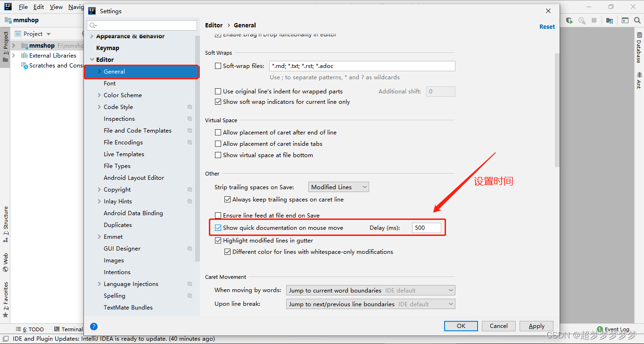Open Strip trailing spaces Modified Lines dropdown
This screenshot has height=344, width=644.
339,187
